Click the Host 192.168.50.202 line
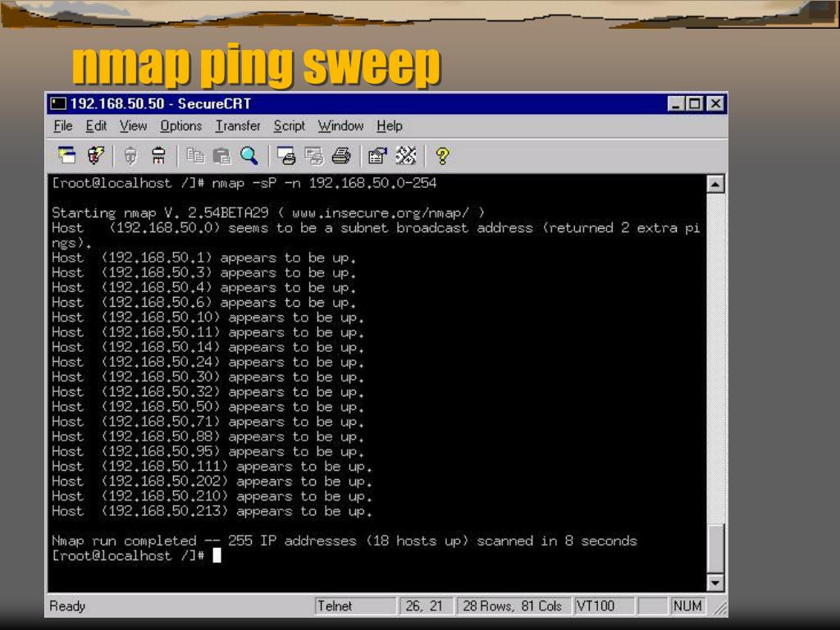The image size is (840, 630). click(x=212, y=482)
